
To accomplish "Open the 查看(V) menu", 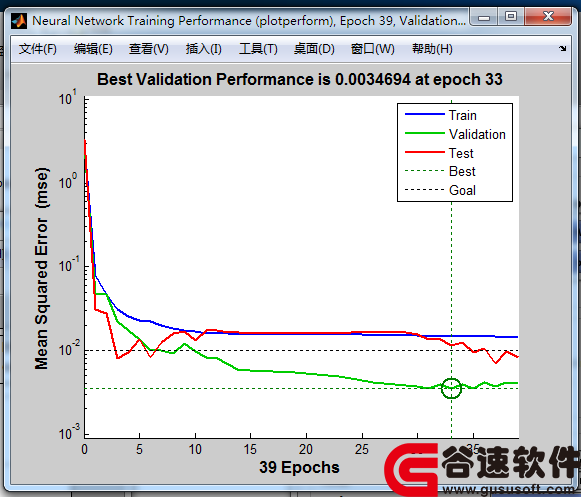I will pos(149,49).
